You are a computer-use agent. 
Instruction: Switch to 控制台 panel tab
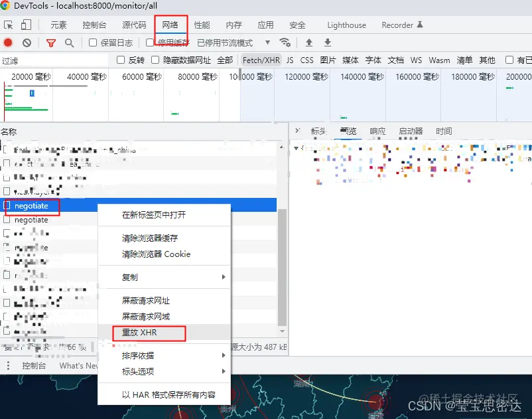click(94, 25)
